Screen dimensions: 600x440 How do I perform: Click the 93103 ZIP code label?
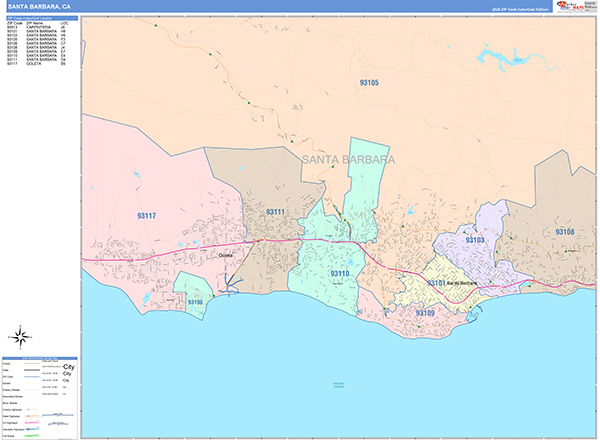coord(475,240)
